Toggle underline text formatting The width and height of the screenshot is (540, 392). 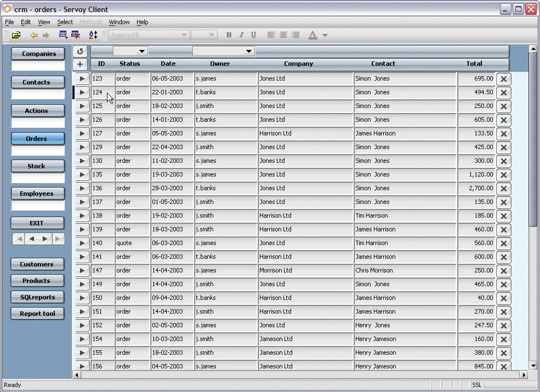tap(253, 35)
